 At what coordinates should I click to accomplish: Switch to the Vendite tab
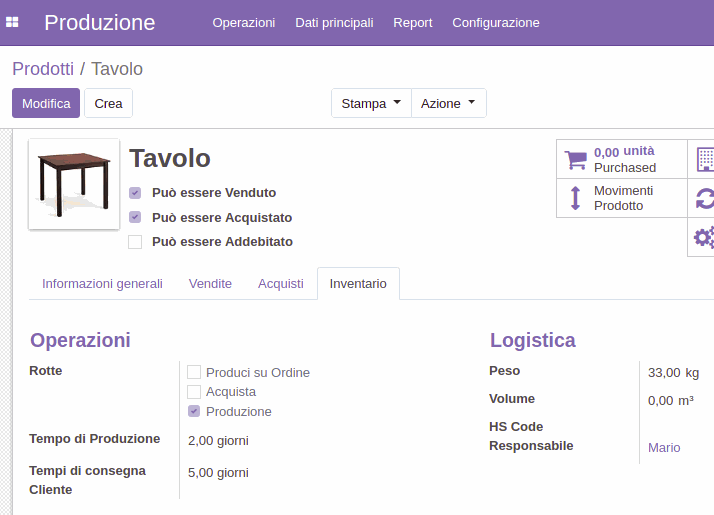tap(210, 284)
